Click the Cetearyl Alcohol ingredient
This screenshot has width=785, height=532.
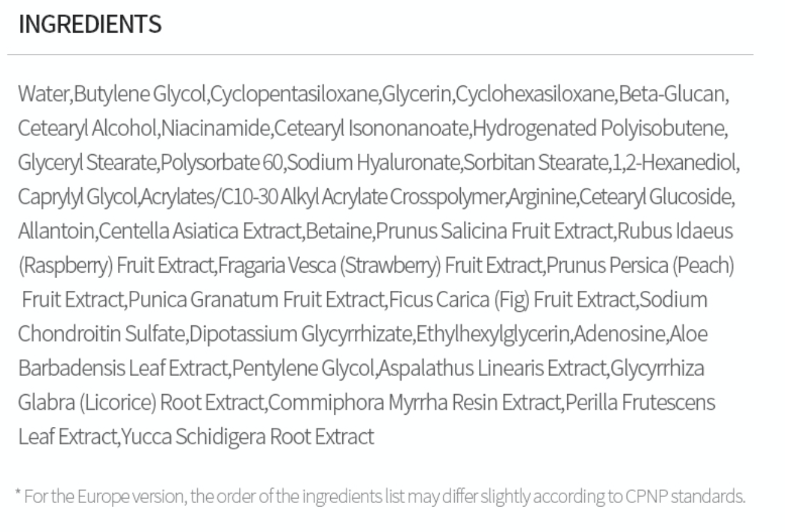(87, 128)
